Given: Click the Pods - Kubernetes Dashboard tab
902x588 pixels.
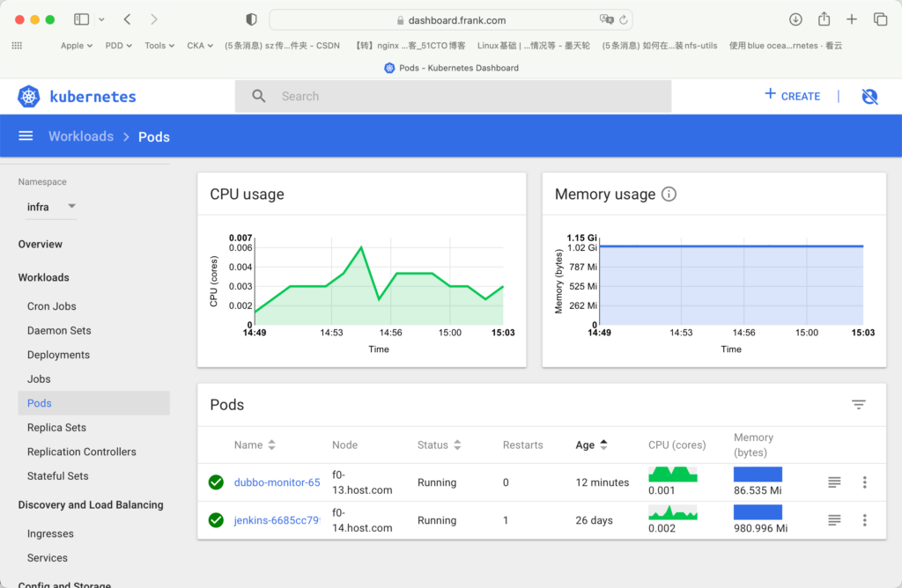Looking at the screenshot, I should (451, 68).
